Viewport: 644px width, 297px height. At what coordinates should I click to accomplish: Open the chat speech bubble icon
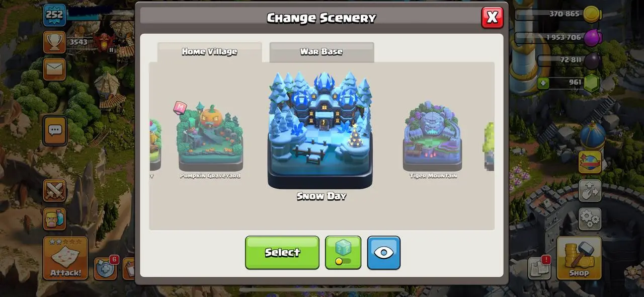tap(54, 130)
